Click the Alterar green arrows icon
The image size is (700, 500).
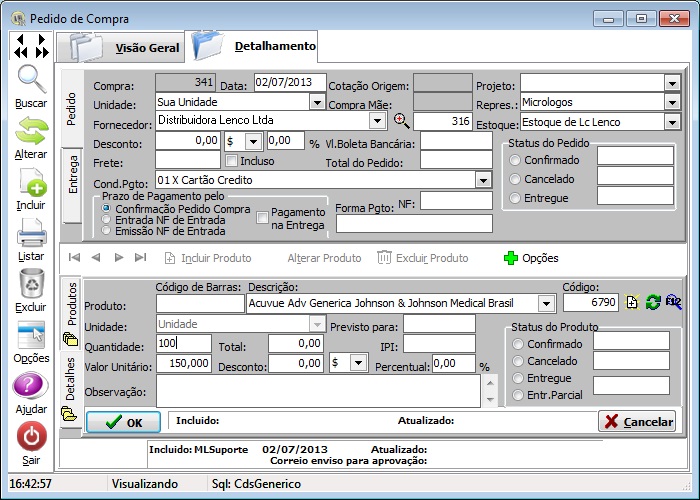pyautogui.click(x=31, y=131)
